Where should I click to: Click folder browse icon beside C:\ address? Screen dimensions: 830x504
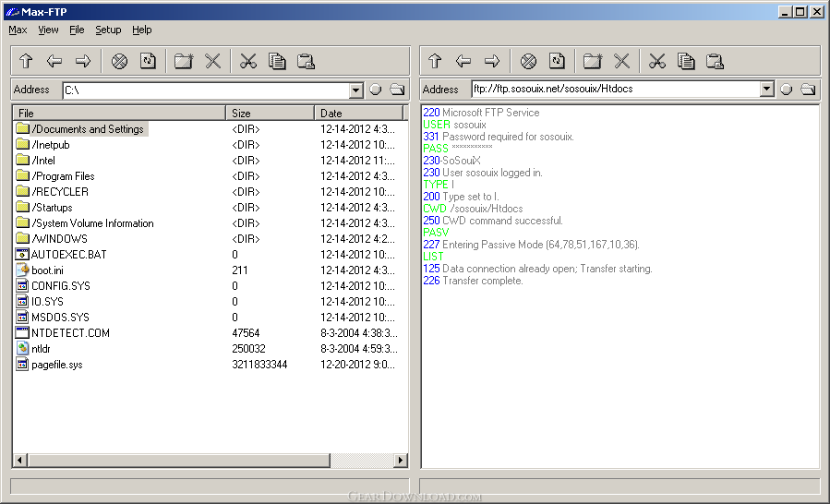[x=397, y=90]
